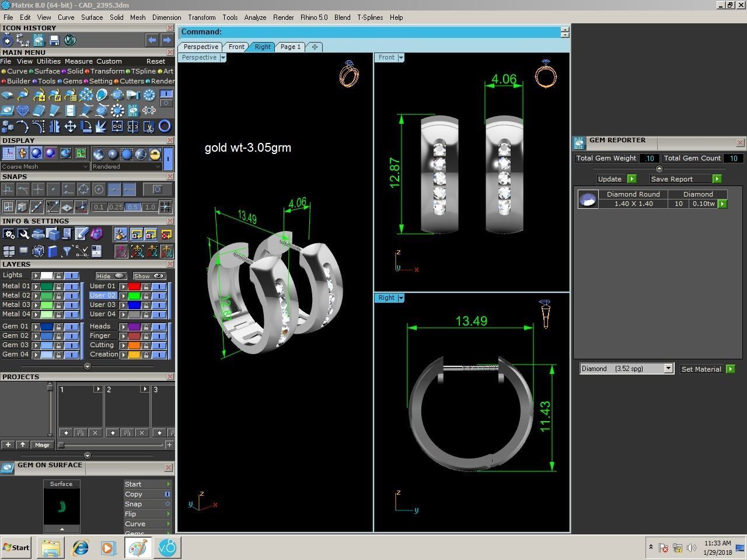Click the User 03 blue color swatch
The image size is (747, 560).
(134, 305)
